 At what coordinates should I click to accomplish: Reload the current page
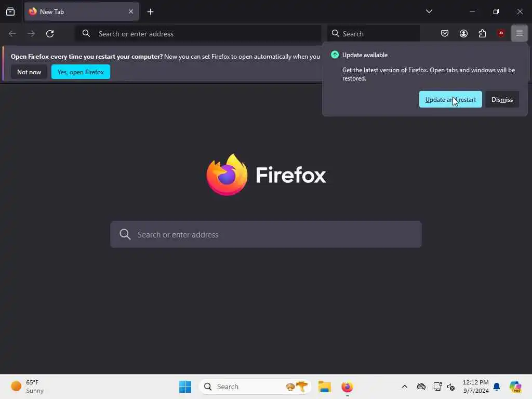click(50, 34)
